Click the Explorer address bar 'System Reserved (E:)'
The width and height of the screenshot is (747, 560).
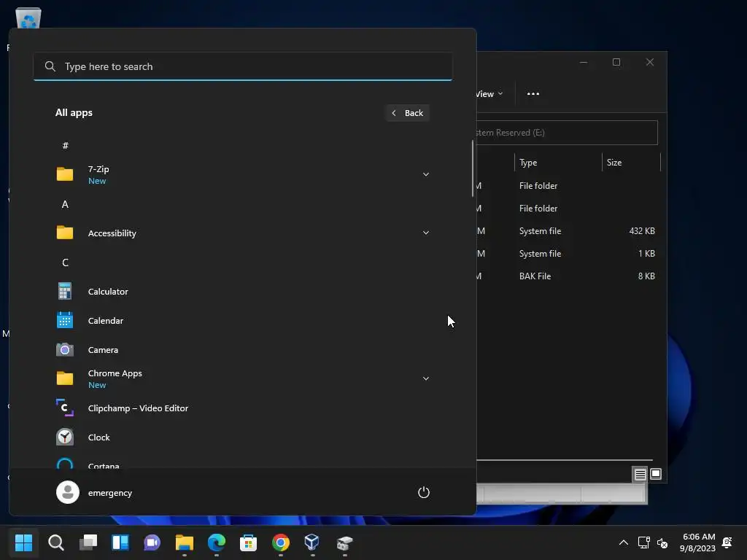(567, 133)
